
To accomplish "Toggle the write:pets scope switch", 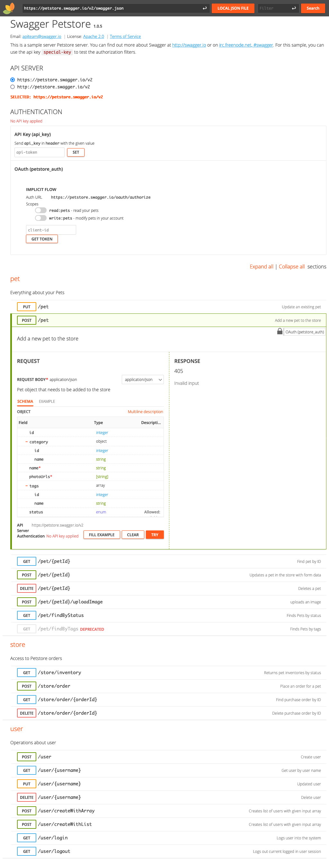I will click(41, 218).
